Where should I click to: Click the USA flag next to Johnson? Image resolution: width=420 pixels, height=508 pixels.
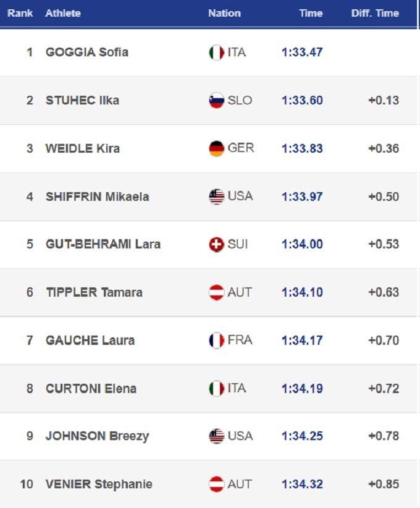pos(216,436)
